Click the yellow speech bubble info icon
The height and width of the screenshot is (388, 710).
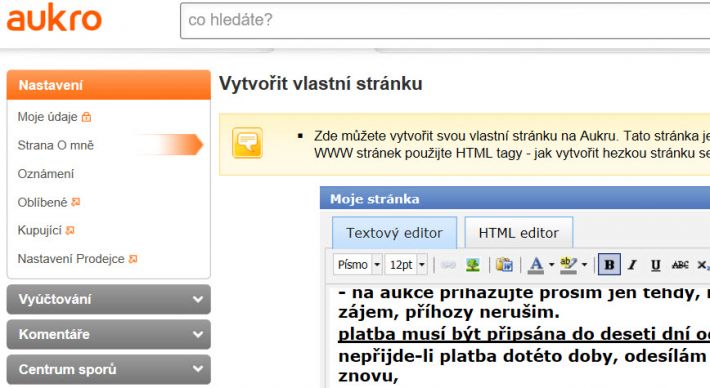tap(247, 143)
